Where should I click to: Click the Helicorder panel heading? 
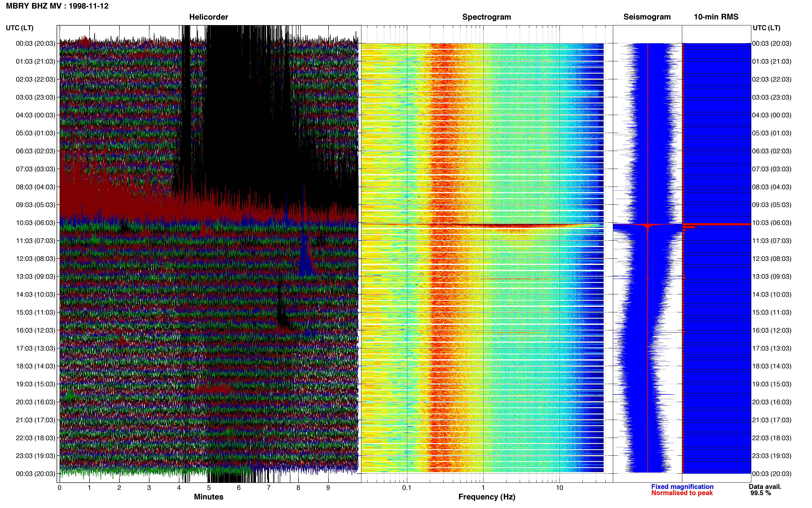pyautogui.click(x=209, y=17)
